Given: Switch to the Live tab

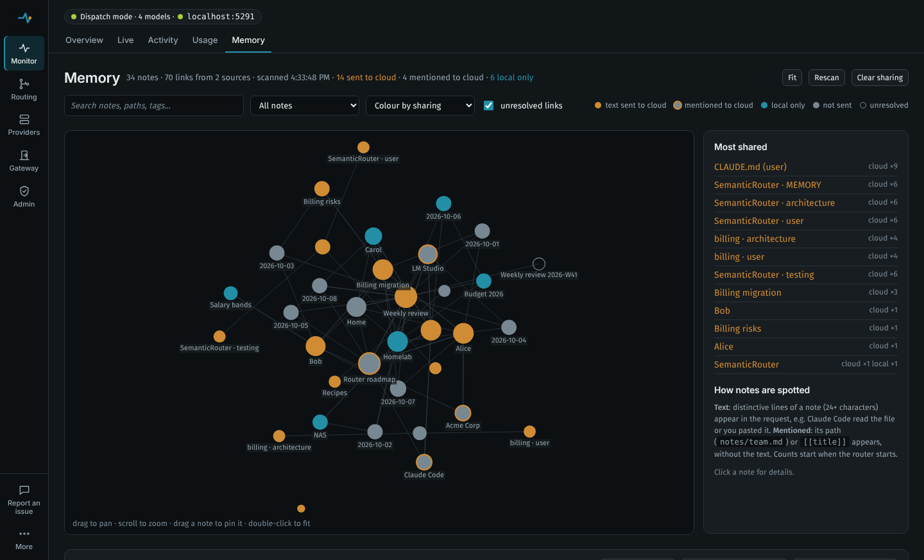Looking at the screenshot, I should pos(126,40).
